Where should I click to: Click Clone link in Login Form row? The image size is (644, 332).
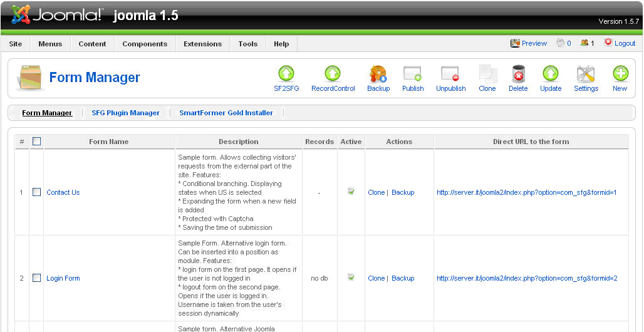point(377,278)
